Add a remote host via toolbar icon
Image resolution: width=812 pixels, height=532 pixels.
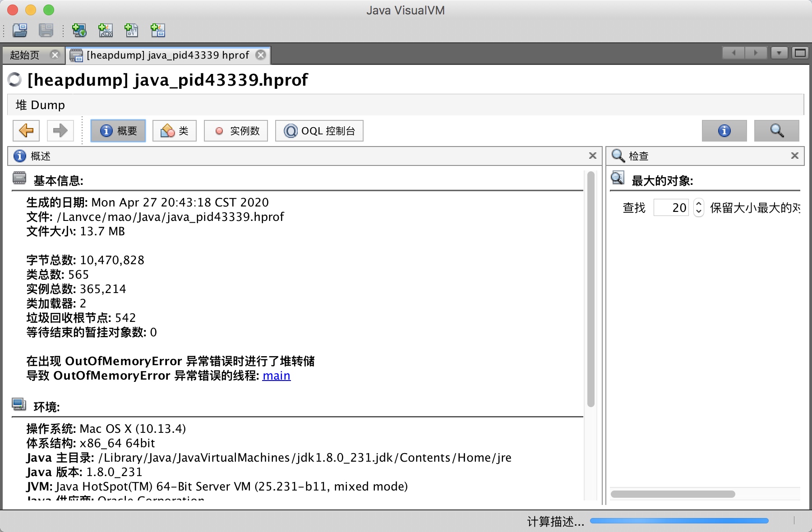(x=79, y=30)
